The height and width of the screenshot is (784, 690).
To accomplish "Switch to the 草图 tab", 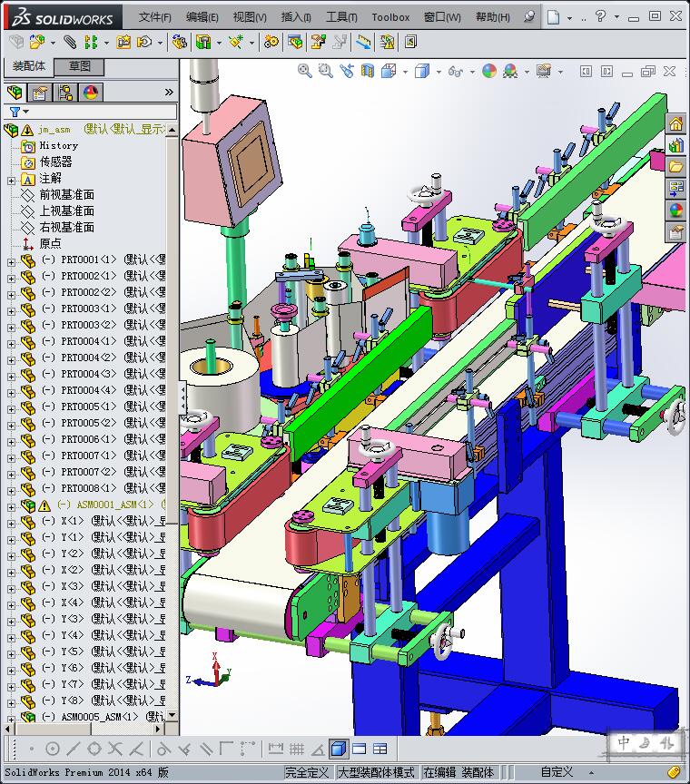I will 79,66.
